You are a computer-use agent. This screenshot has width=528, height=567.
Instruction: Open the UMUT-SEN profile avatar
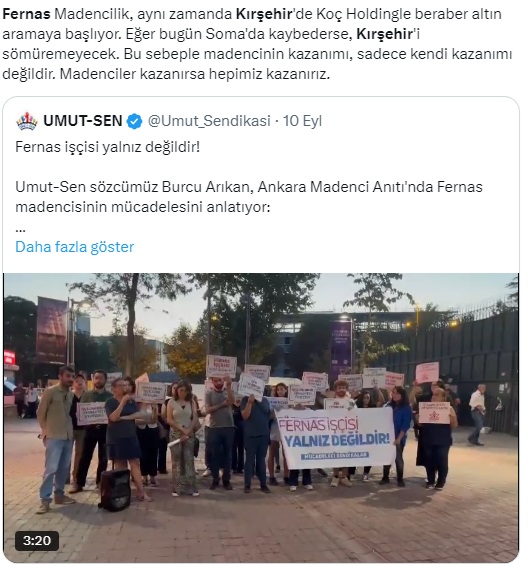click(27, 121)
